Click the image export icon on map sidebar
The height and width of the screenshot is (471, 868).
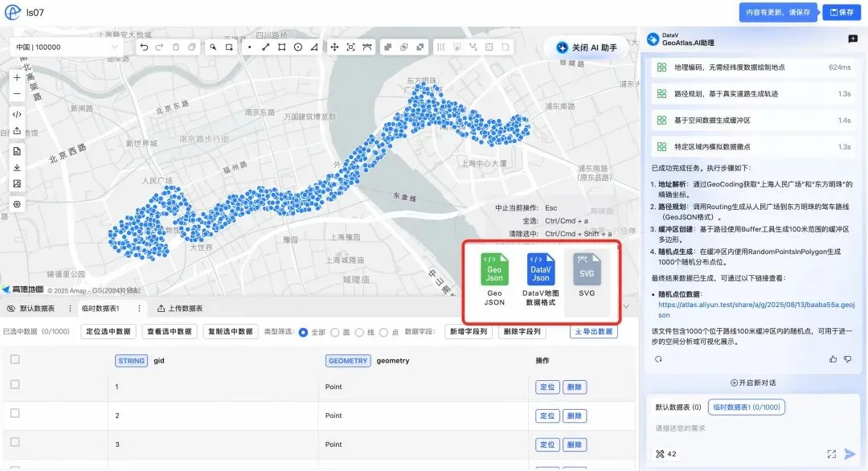tap(17, 184)
